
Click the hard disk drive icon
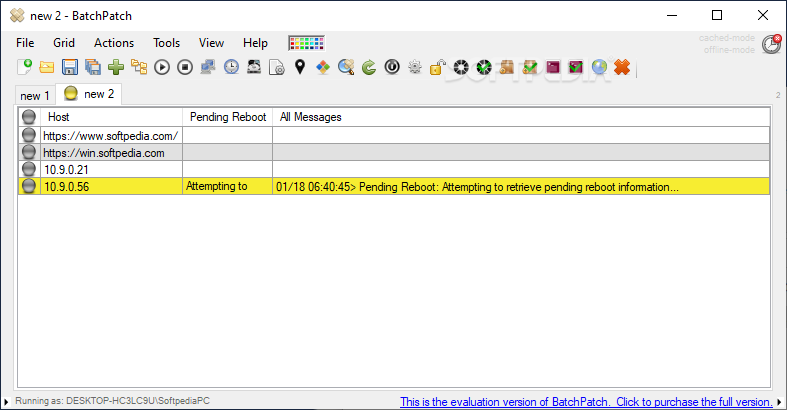pyautogui.click(x=254, y=67)
